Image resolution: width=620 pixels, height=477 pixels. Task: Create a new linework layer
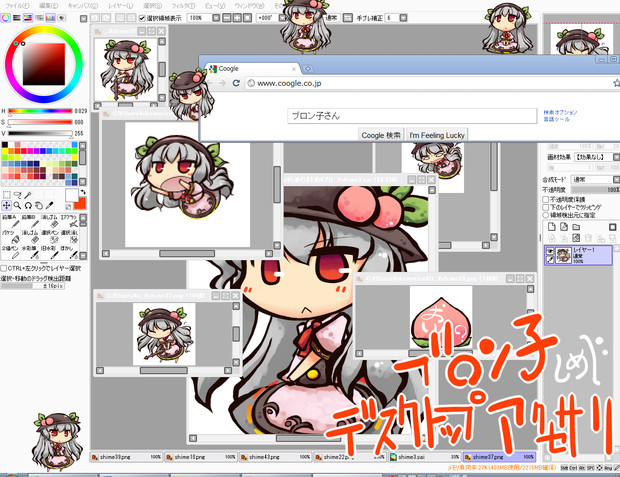(564, 227)
